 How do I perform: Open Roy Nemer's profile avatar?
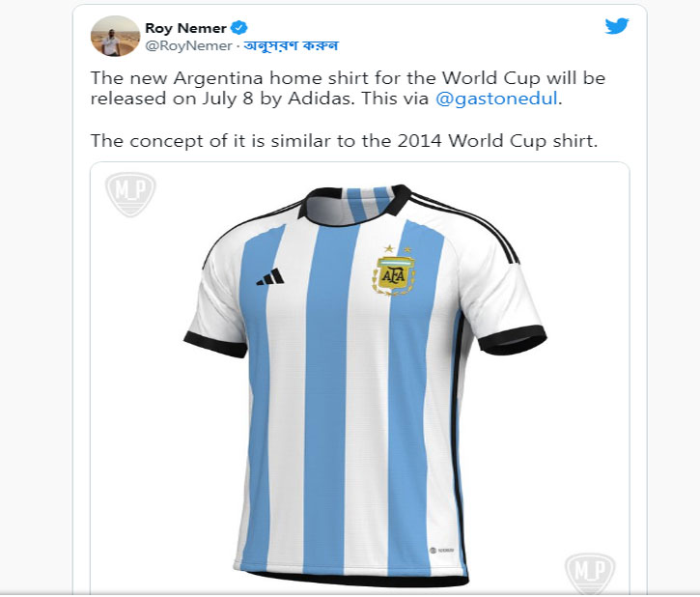(x=115, y=36)
